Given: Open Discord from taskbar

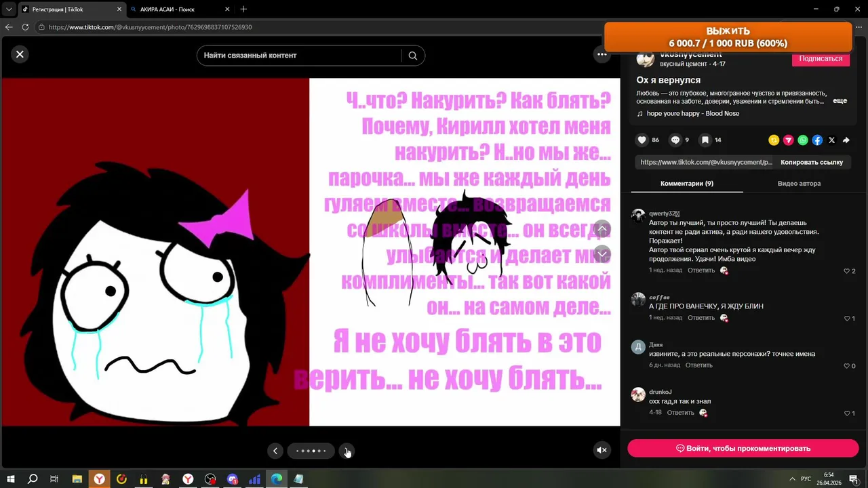Looking at the screenshot, I should point(233,479).
